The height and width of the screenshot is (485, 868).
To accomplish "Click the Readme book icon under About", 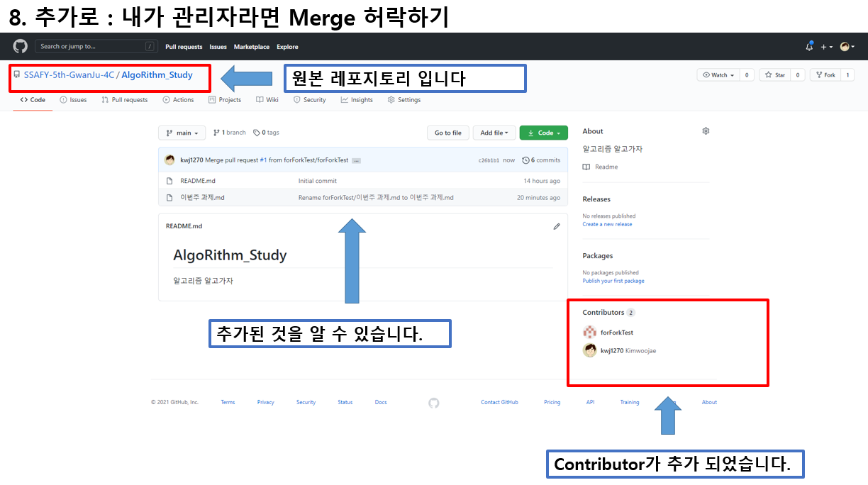I will (589, 167).
